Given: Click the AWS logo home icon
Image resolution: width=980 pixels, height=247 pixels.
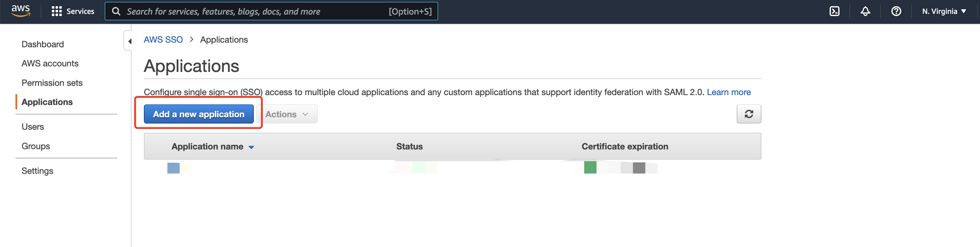Looking at the screenshot, I should tap(21, 11).
